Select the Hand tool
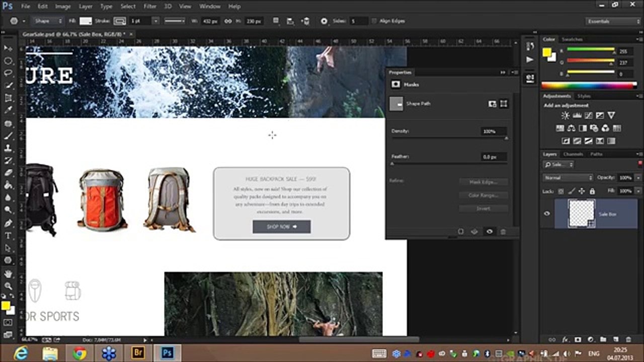Viewport: 644px width, 362px height. click(8, 274)
